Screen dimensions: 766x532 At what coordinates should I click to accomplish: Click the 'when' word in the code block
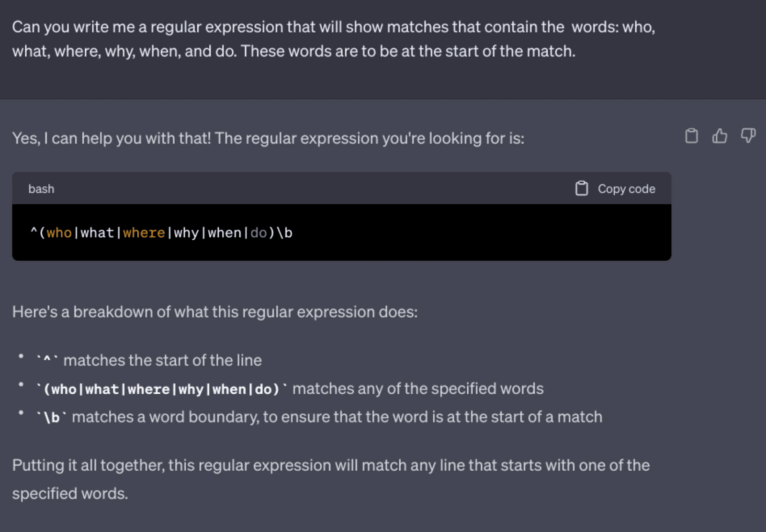(x=225, y=233)
